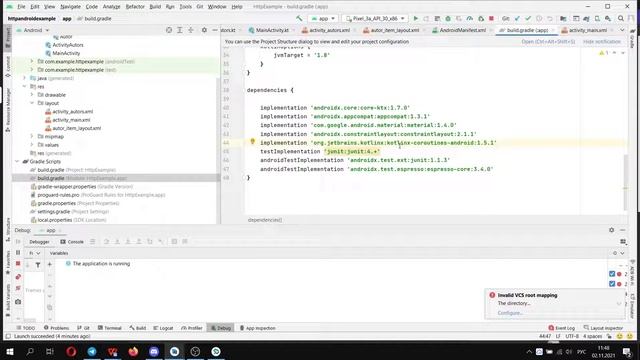Image resolution: width=640 pixels, height=360 pixels.
Task: Click View Breakpoints icon in Debug sidebar
Action: [18, 277]
